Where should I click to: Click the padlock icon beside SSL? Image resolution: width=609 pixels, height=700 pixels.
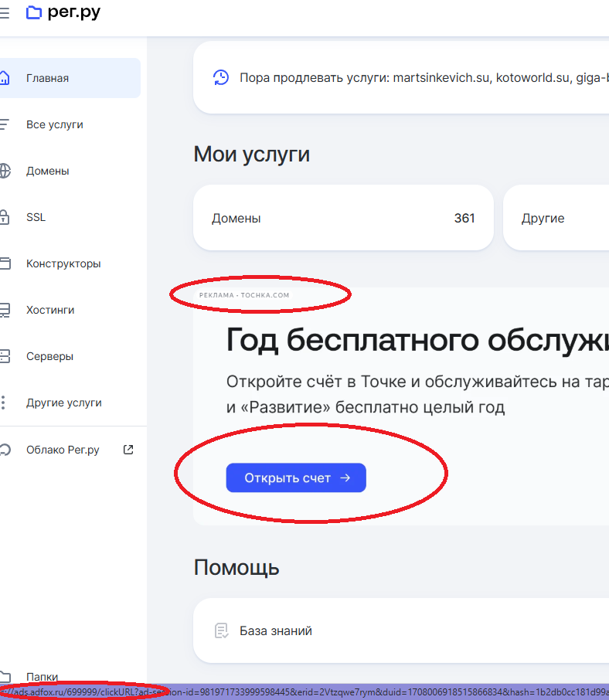[5, 217]
